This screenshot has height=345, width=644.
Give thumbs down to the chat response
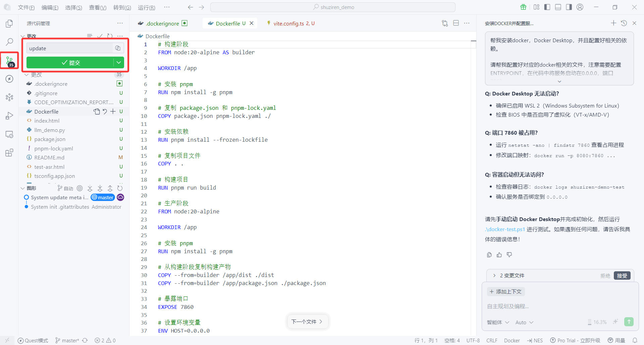point(509,255)
